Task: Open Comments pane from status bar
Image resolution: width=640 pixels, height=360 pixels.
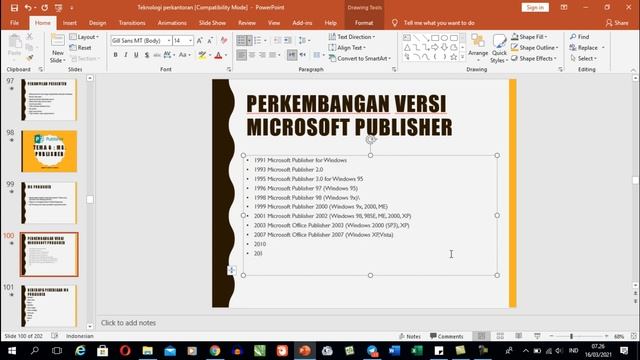Action: click(x=447, y=336)
